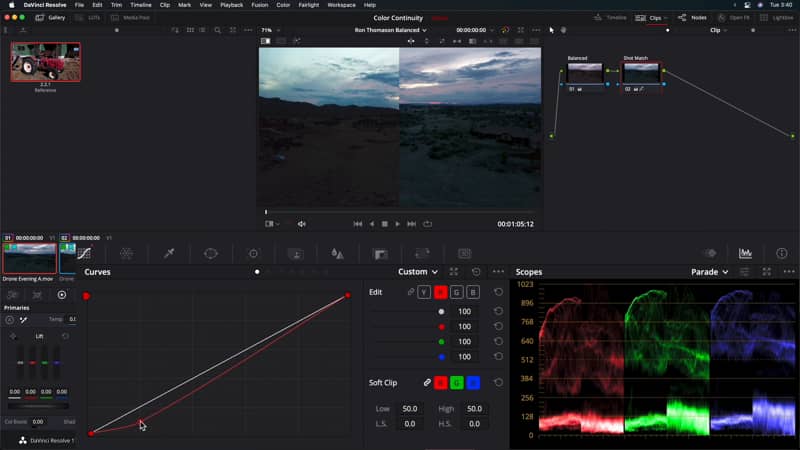
Task: Open the Gallery panel
Action: pos(51,17)
